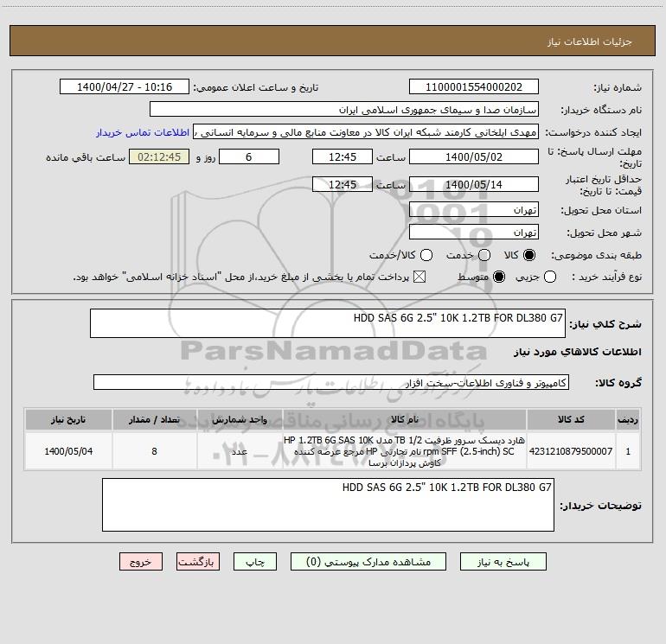
Task: Click the خروج exit button
Action: click(141, 562)
